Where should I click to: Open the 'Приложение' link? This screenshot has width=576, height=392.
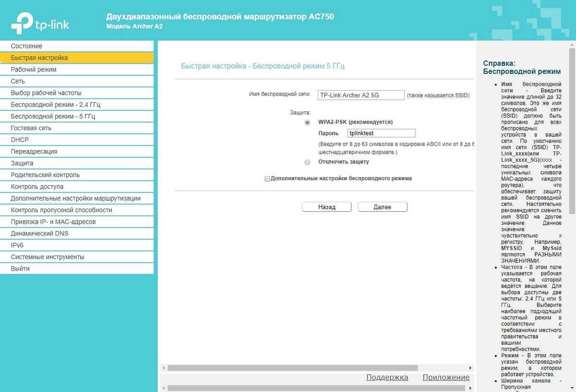pos(446,377)
